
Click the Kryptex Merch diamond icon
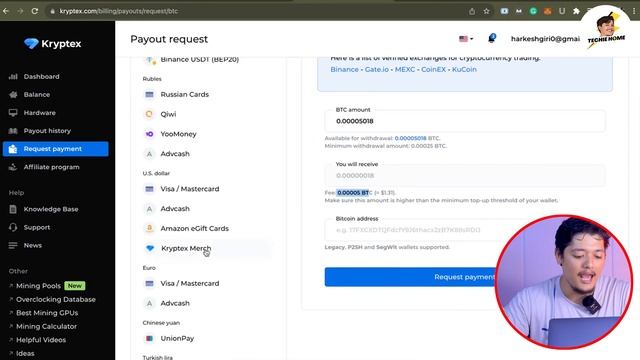(x=150, y=248)
